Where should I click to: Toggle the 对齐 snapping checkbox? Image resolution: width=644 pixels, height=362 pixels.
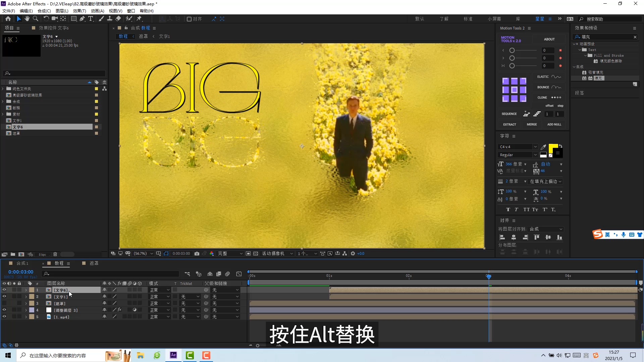(x=189, y=19)
